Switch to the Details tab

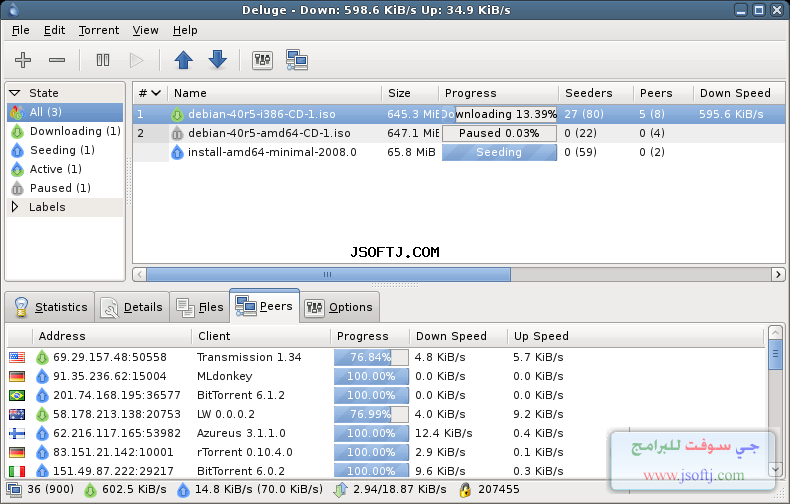(x=132, y=307)
